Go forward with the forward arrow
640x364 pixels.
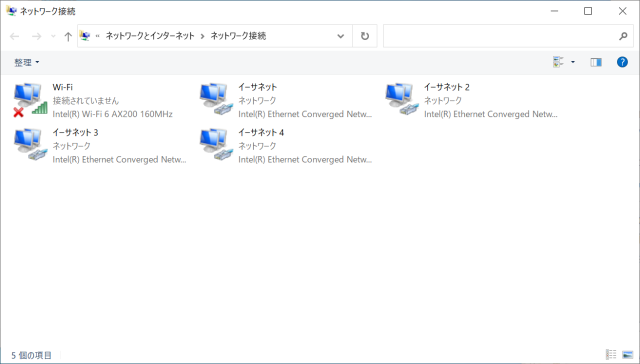(36, 36)
